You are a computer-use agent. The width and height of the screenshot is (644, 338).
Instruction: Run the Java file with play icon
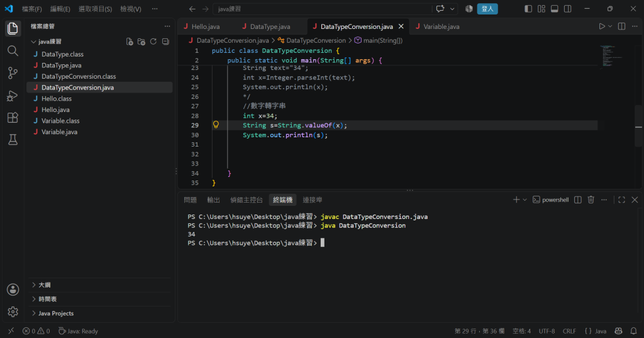(602, 26)
